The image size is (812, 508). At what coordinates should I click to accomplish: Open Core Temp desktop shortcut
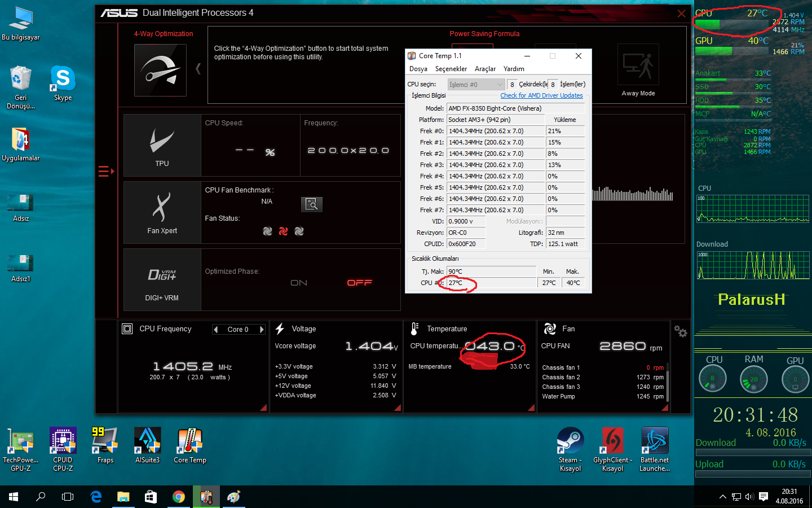pos(190,446)
